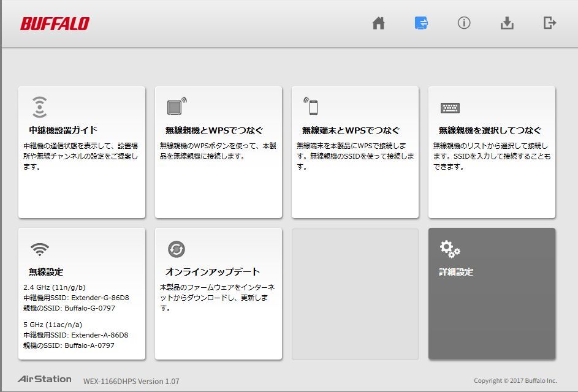Click the BUFFALO logo at top left
This screenshot has width=578, height=392.
coord(55,23)
